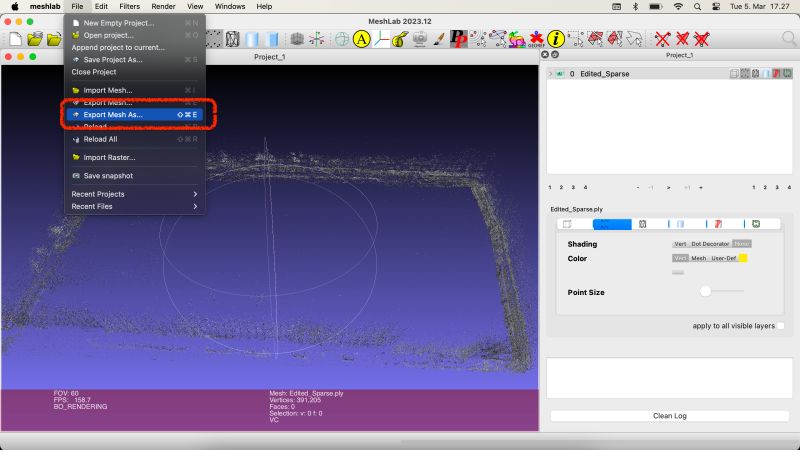Click the search magnifier in MeshLab toolbar
800x450 pixels.
(789, 38)
